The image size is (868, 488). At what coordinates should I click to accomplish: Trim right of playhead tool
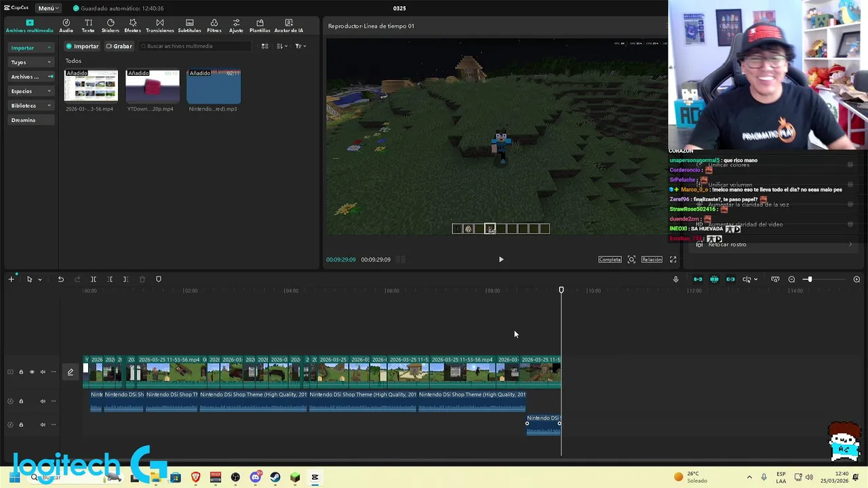[x=125, y=279]
